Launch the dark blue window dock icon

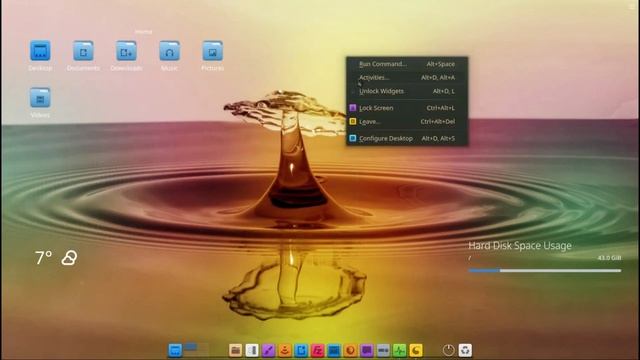coord(334,350)
